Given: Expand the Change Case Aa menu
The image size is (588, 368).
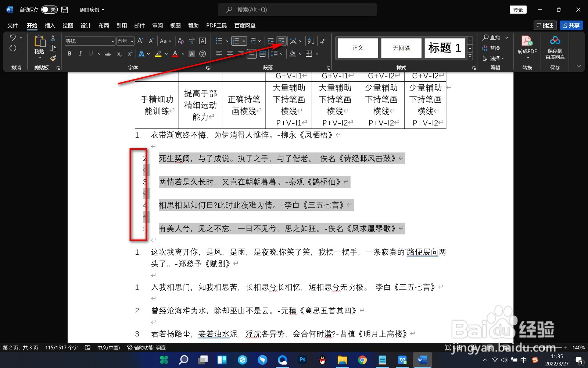Looking at the screenshot, I should 166,41.
